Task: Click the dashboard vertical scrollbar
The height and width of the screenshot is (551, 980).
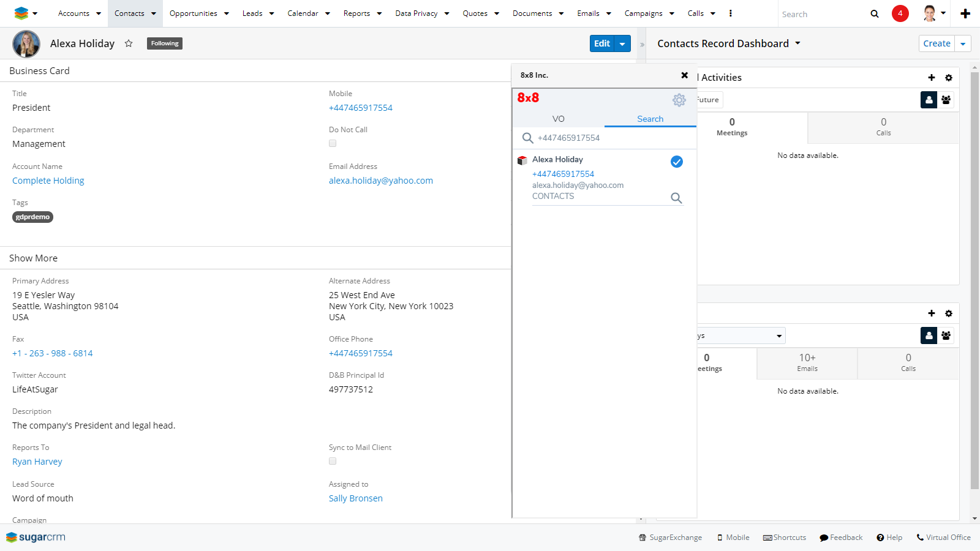Action: (974, 280)
